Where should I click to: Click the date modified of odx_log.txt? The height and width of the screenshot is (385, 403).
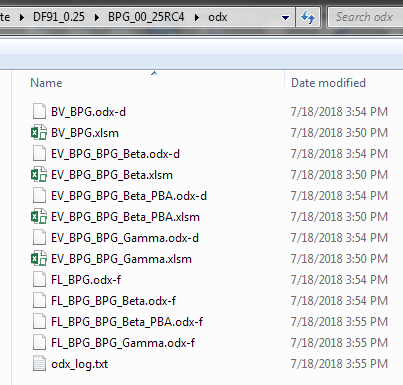point(339,364)
